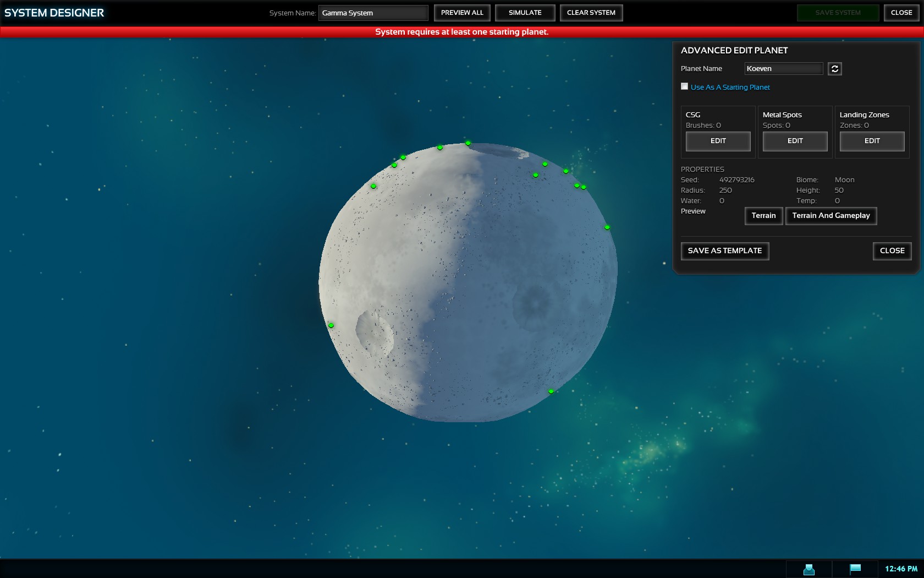924x578 pixels.
Task: Click the Use As A Starting Planet label
Action: click(730, 87)
